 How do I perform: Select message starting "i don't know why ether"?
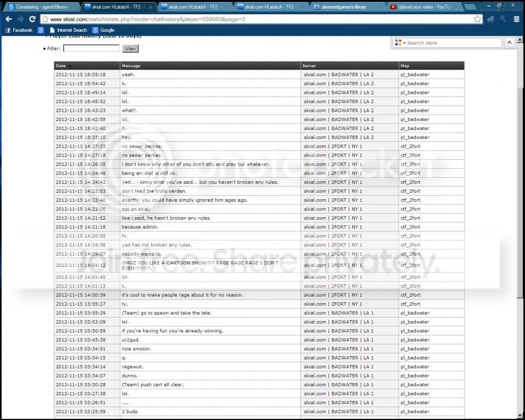[x=195, y=164]
